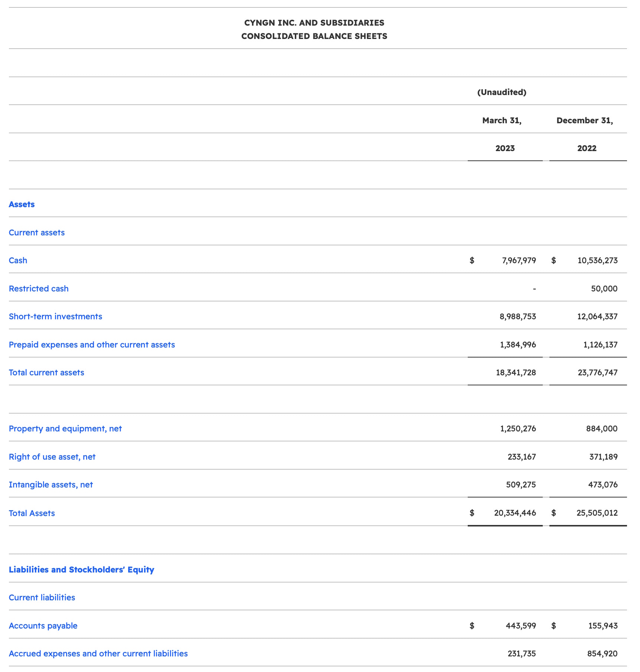Click the Restricted cash link
The image size is (640, 672).
pos(39,289)
